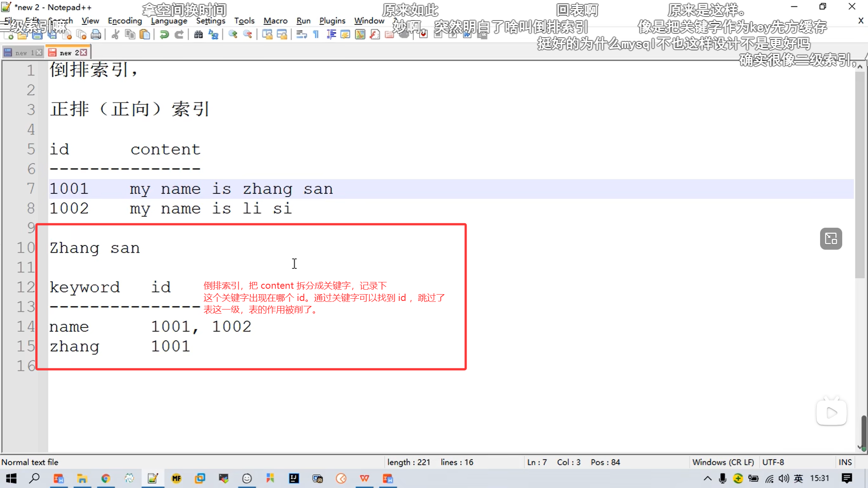868x488 pixels.
Task: Open the Plugins menu
Action: point(332,21)
